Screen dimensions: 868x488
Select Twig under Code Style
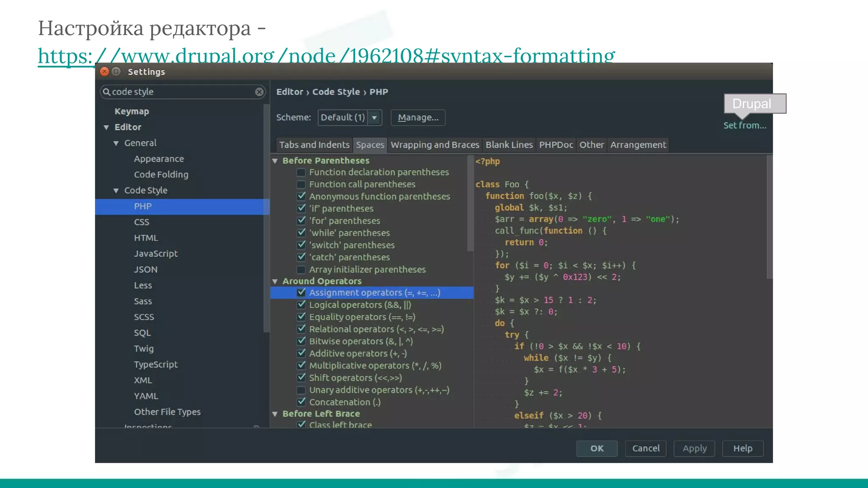click(144, 349)
